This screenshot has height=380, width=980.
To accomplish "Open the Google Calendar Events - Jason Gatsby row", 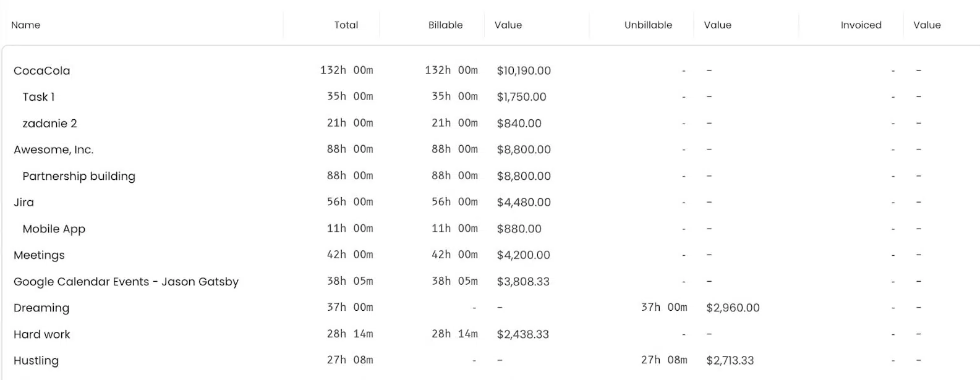I will 126,281.
